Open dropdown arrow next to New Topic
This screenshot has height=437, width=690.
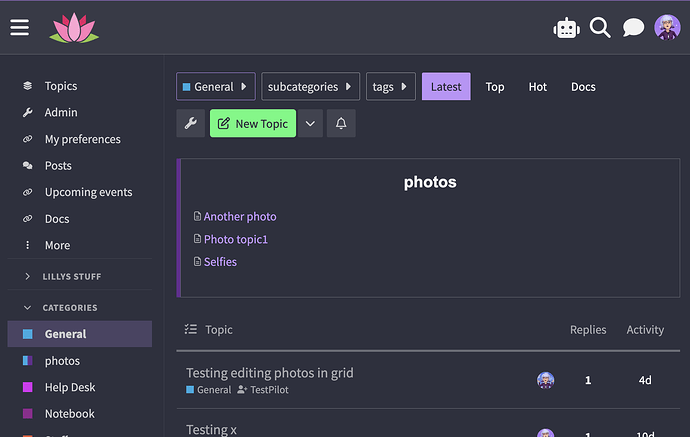pyautogui.click(x=310, y=123)
